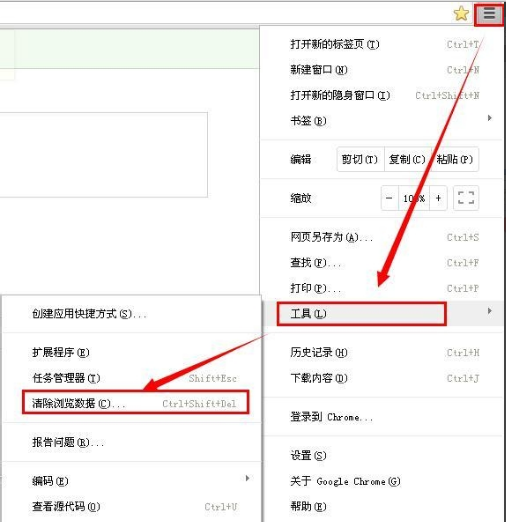Toggle fullscreen mode icon next to zoom
The height and width of the screenshot is (522, 506).
[x=466, y=198]
